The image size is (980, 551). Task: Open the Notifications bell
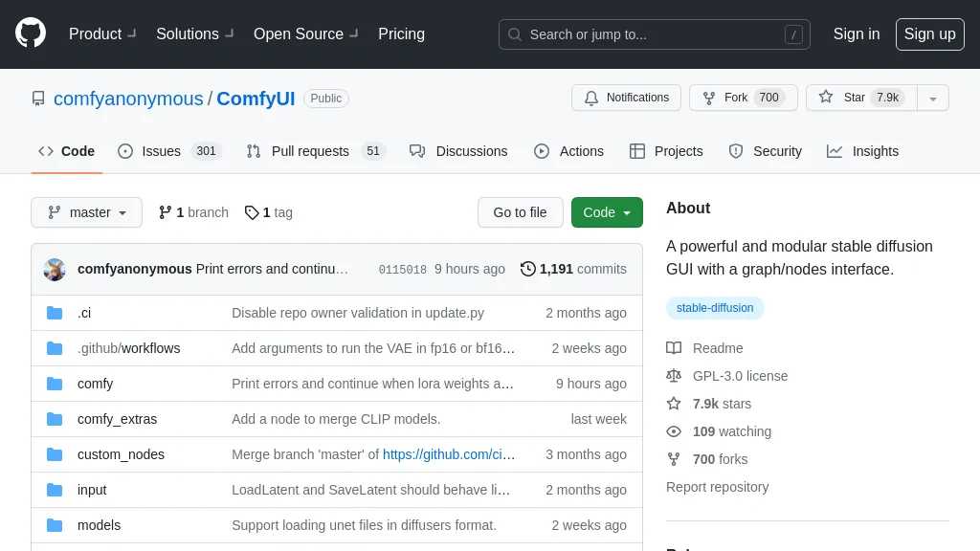[592, 97]
